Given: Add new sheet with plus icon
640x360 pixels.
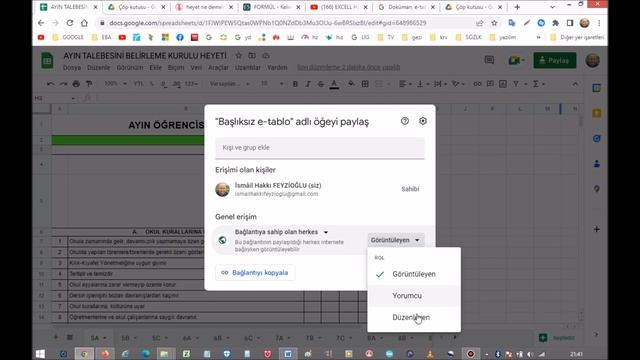Looking at the screenshot, I should pyautogui.click(x=56, y=338).
